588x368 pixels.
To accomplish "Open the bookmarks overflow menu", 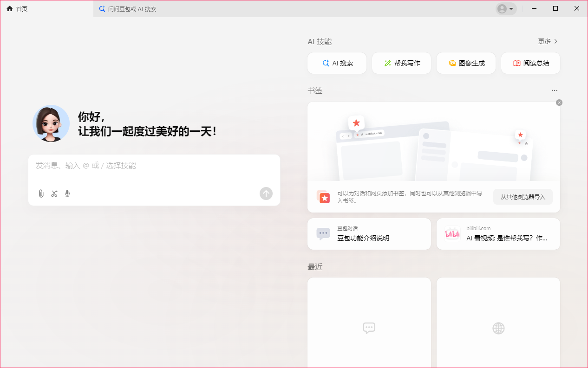I will pos(554,90).
